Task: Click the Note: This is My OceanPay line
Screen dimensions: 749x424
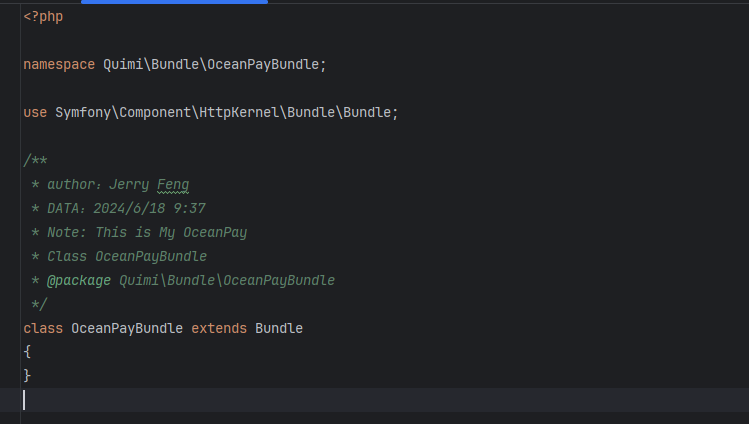Action: (147, 232)
